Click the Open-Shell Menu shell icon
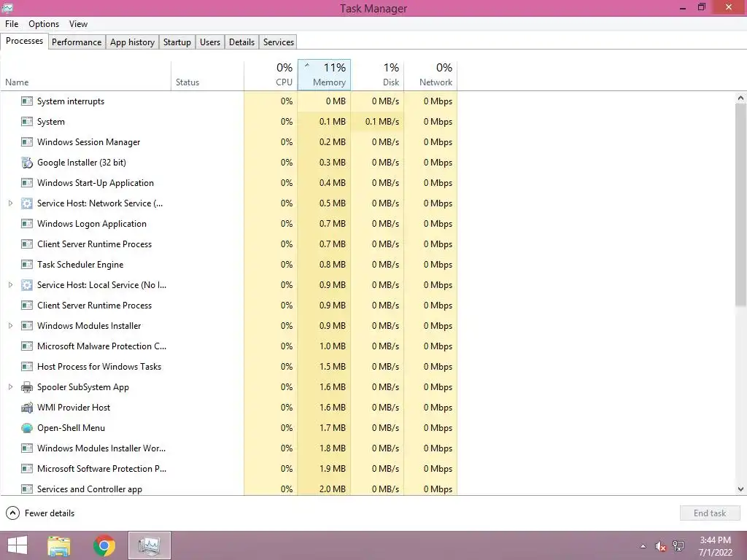Screen dimensions: 747x560 pos(27,428)
